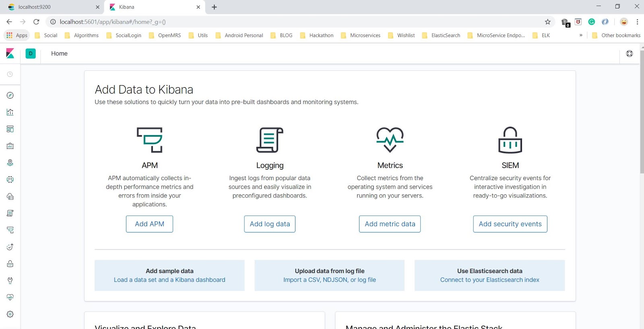Open the Other bookmarks folder
This screenshot has width=644, height=329.
point(616,35)
